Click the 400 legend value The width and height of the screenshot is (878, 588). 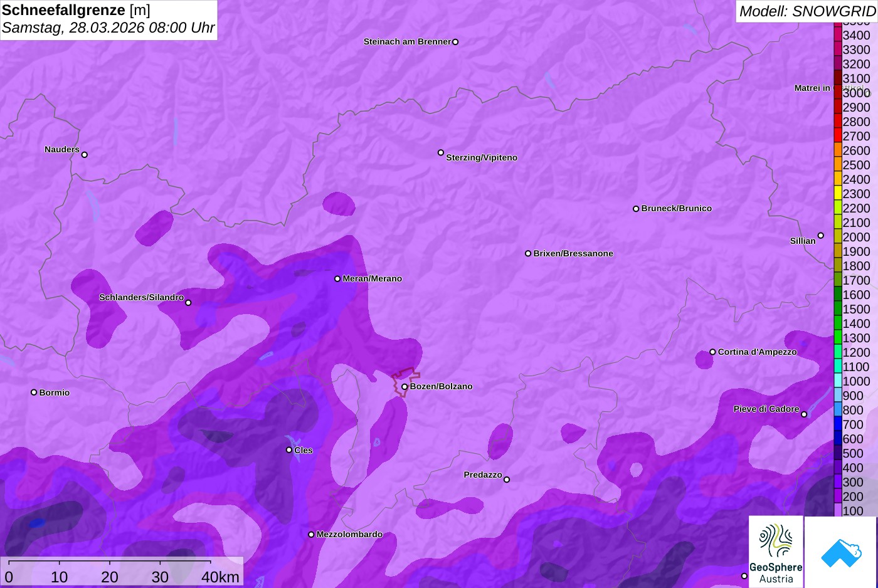[853, 468]
